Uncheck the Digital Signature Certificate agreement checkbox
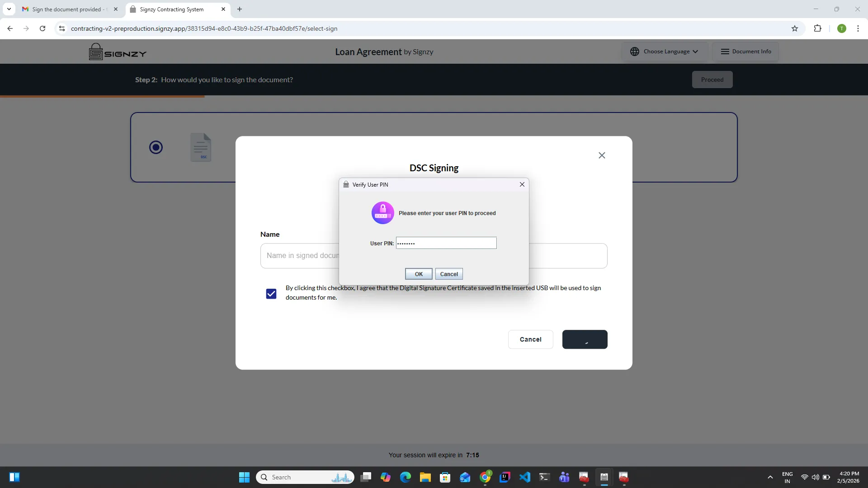This screenshot has width=868, height=488. (271, 294)
